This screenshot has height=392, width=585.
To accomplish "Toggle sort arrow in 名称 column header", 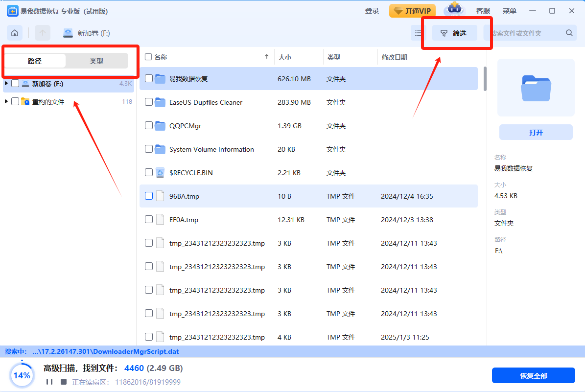I will click(x=266, y=57).
